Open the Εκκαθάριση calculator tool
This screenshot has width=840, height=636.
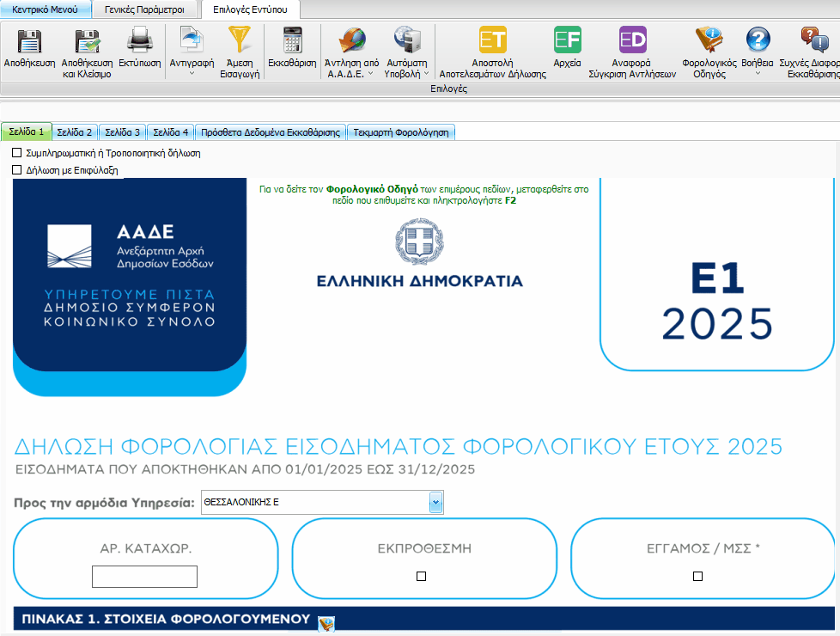[292, 40]
